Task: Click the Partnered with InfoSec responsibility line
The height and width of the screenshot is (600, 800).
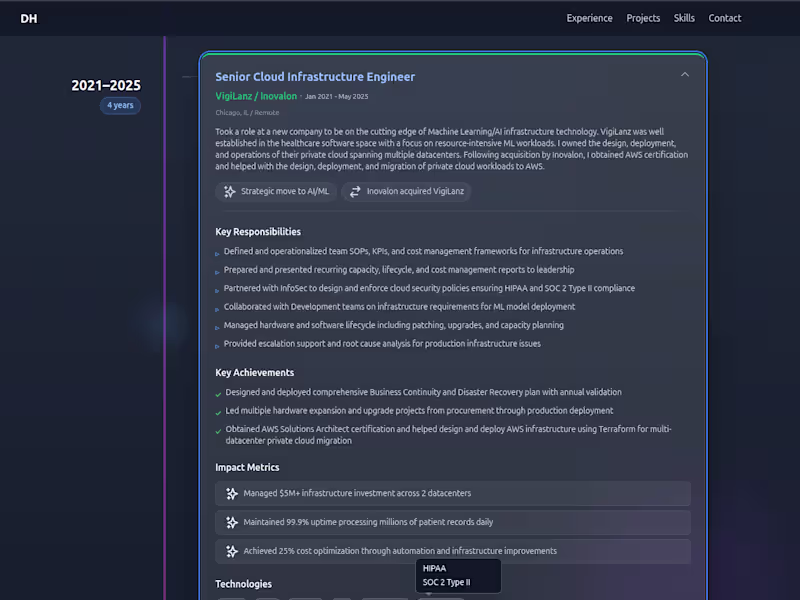Action: coord(429,288)
